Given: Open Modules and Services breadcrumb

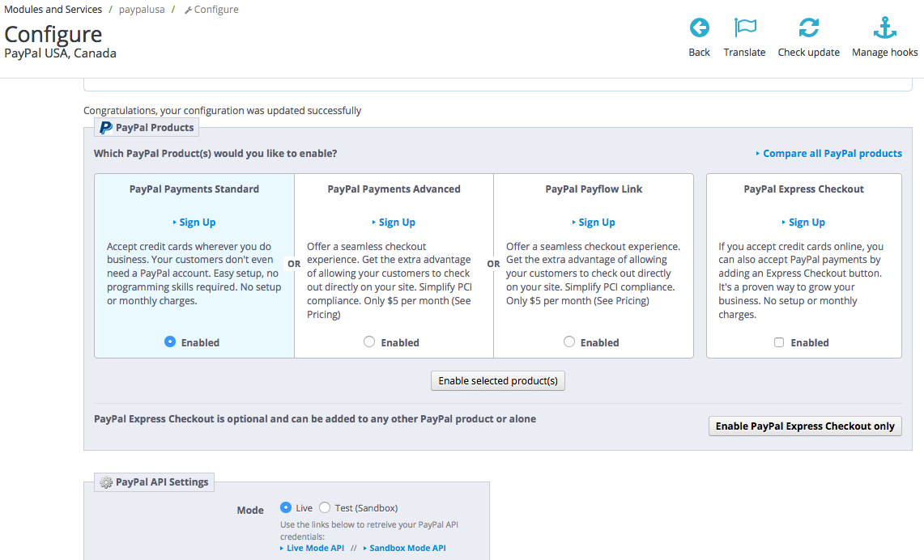Looking at the screenshot, I should 53,10.
